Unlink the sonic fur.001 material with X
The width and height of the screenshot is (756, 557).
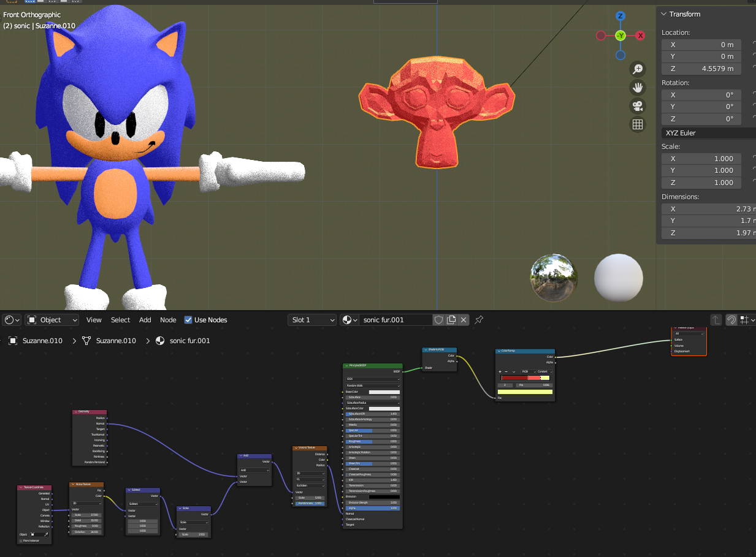click(464, 320)
